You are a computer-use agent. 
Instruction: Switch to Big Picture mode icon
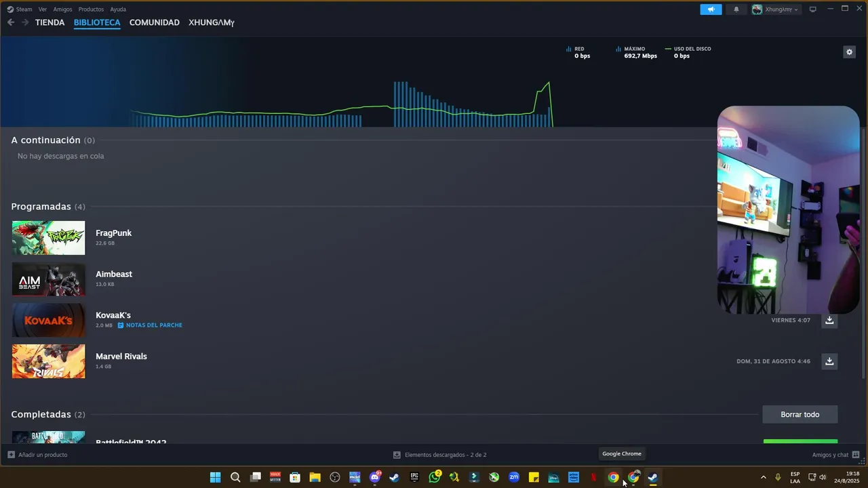(812, 9)
